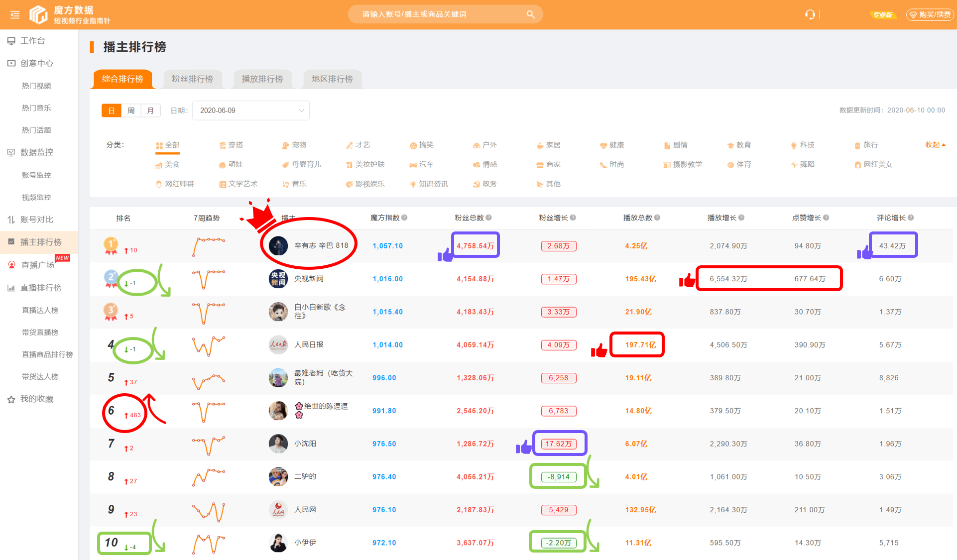Click help icon beside 魔方指数 header
The image size is (957, 560).
pyautogui.click(x=404, y=218)
